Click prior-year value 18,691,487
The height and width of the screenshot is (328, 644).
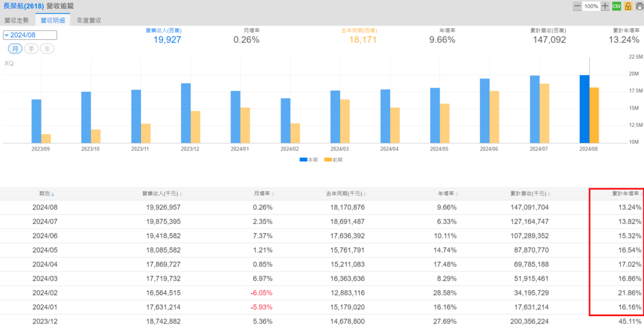[347, 222]
